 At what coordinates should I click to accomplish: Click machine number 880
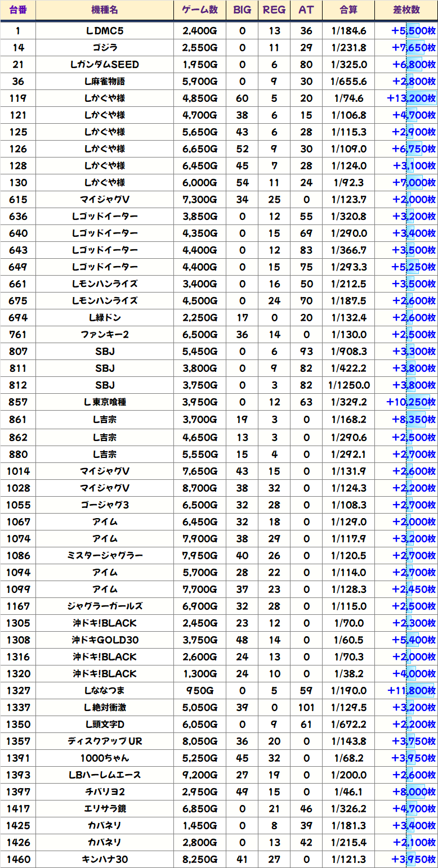pyautogui.click(x=18, y=454)
